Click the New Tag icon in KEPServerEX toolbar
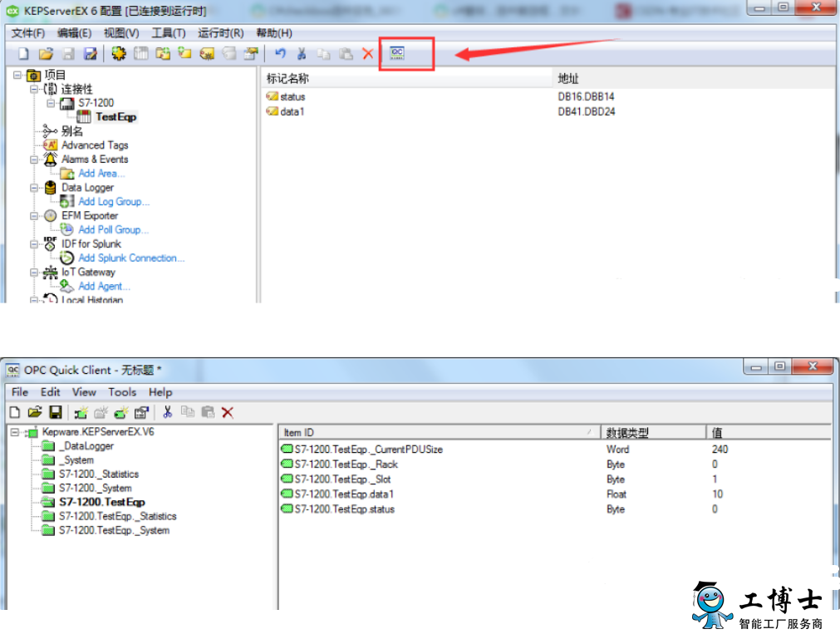This screenshot has width=840, height=639. (184, 53)
